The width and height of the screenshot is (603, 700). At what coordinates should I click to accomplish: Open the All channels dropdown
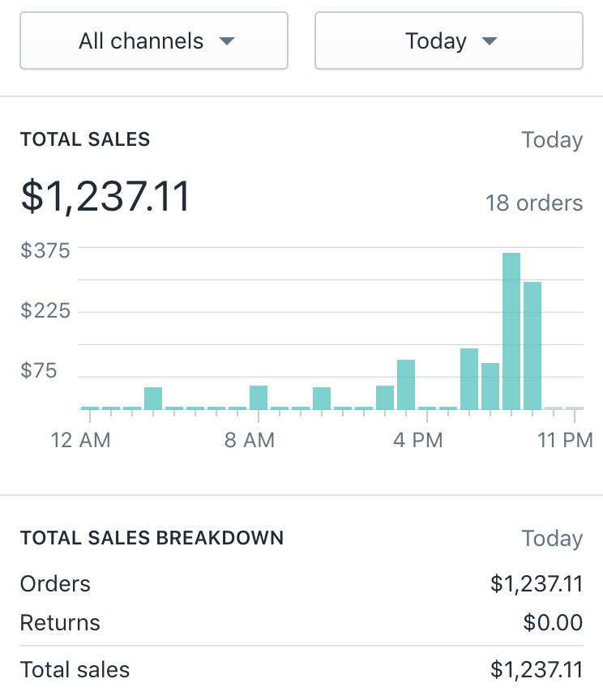[x=154, y=41]
